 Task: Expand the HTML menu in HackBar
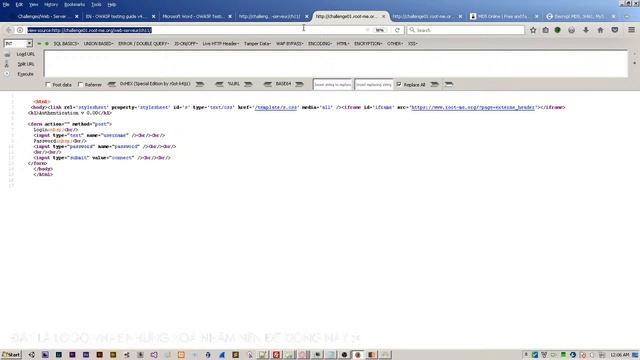coord(343,43)
